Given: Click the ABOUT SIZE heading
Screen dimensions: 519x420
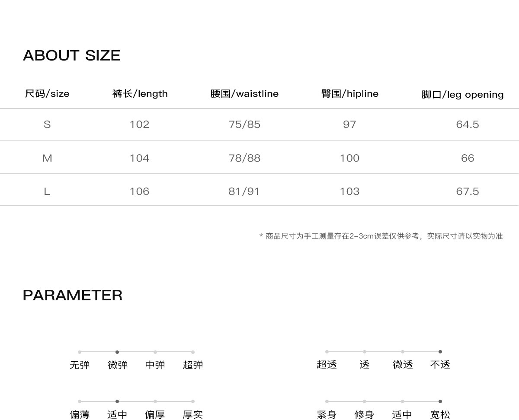Looking at the screenshot, I should tap(72, 55).
